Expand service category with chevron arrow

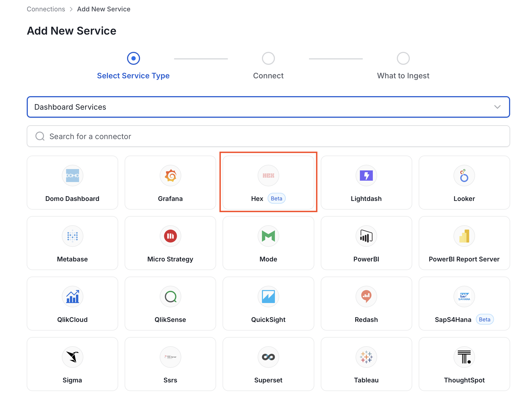tap(497, 107)
